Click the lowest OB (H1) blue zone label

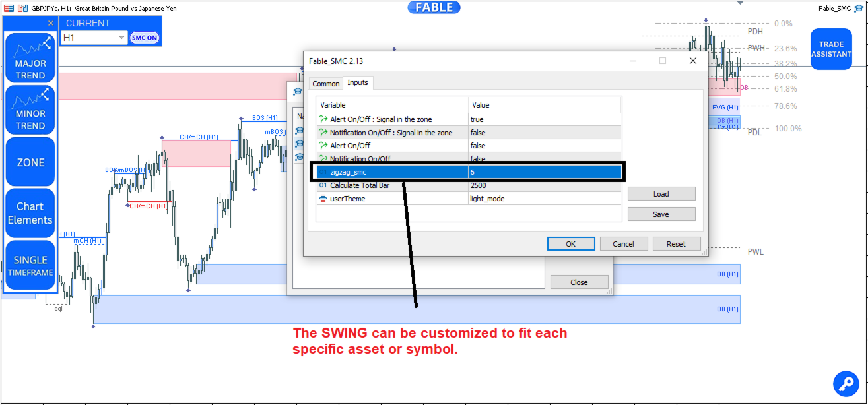click(727, 309)
